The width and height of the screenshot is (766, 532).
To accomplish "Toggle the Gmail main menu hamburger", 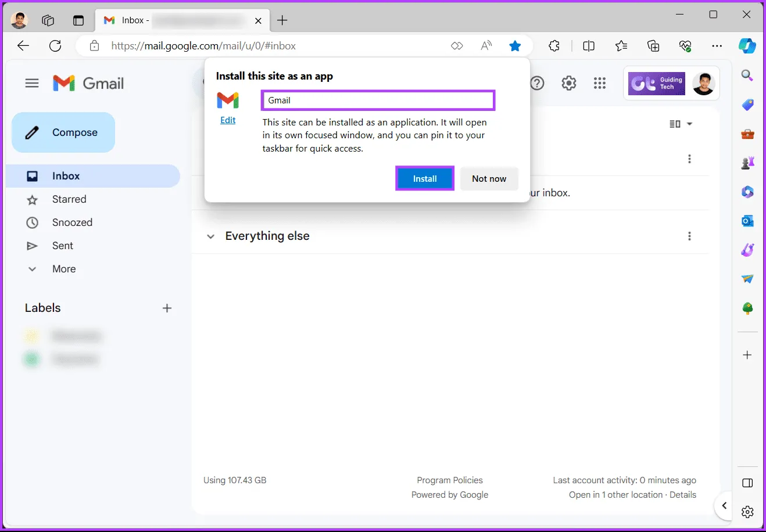I will tap(32, 83).
